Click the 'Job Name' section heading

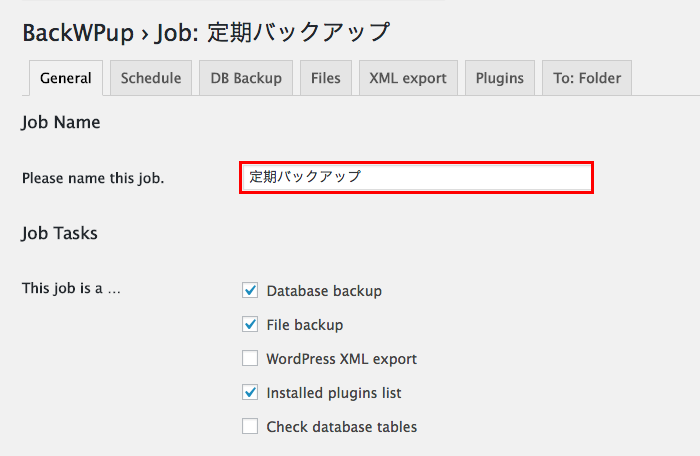click(x=61, y=122)
